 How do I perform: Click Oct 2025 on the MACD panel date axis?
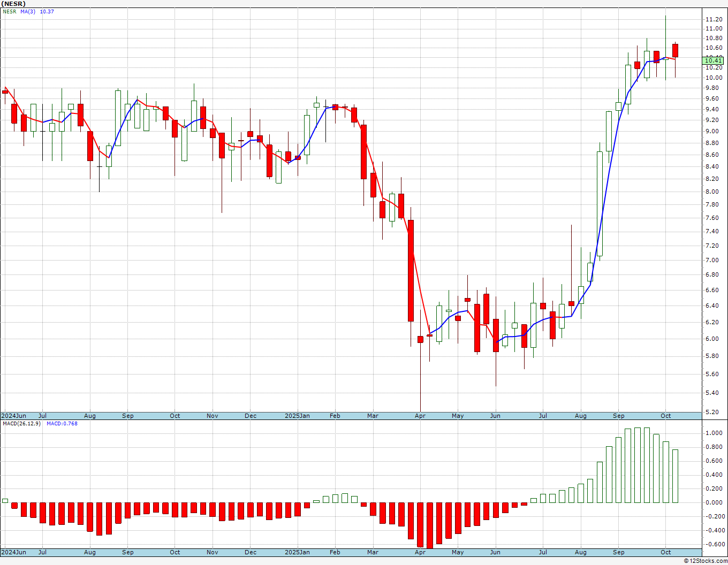pos(665,552)
